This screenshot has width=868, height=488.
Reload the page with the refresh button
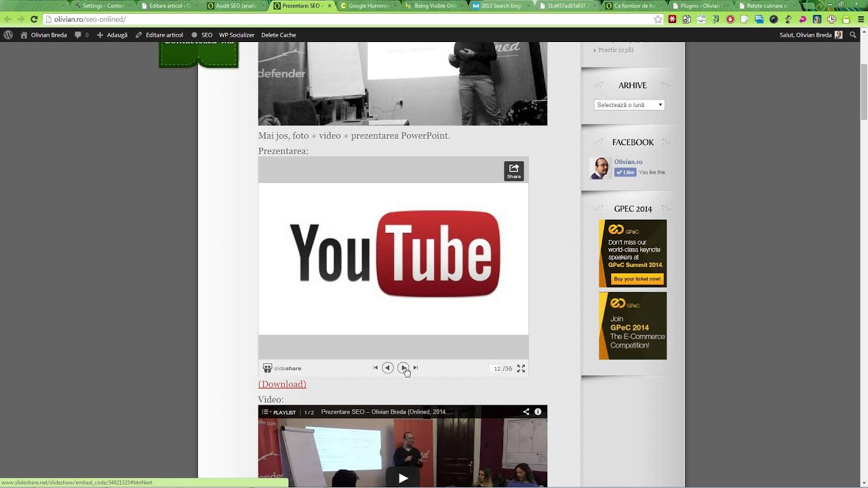(34, 19)
